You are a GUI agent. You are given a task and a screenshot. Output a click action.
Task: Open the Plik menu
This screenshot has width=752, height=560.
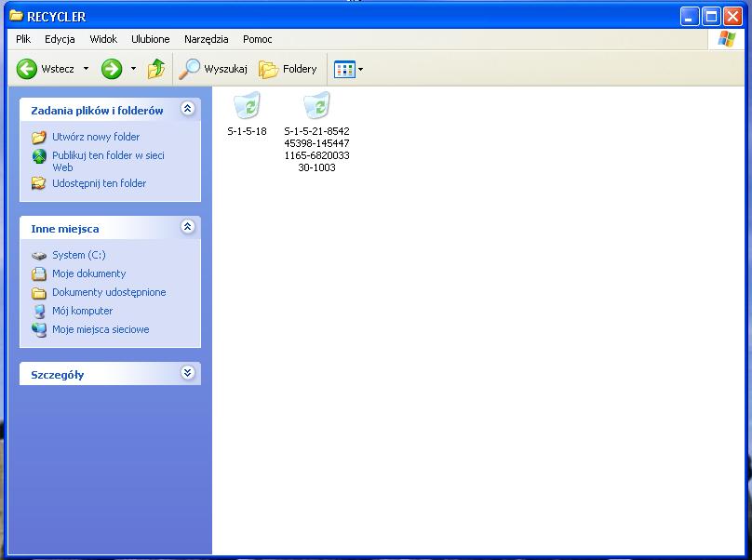[23, 39]
